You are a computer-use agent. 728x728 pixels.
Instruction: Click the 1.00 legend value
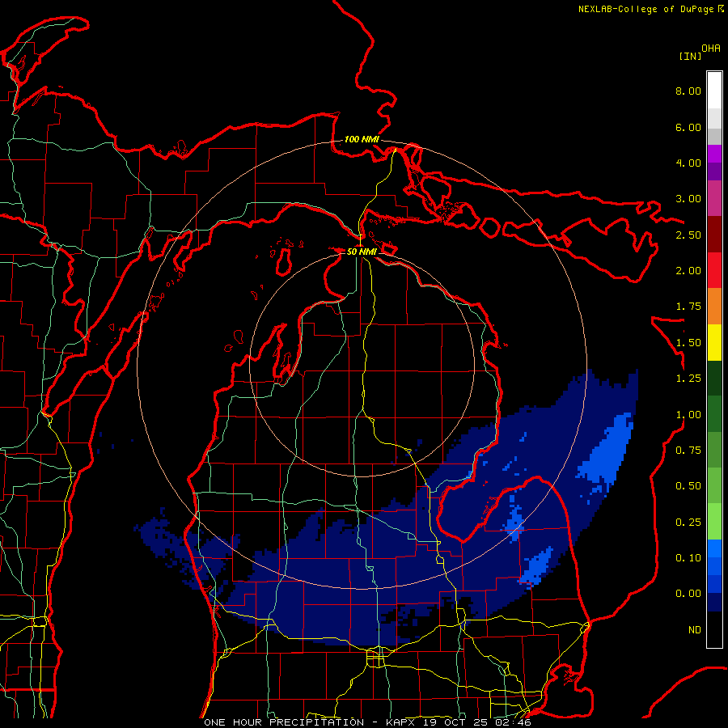[688, 415]
